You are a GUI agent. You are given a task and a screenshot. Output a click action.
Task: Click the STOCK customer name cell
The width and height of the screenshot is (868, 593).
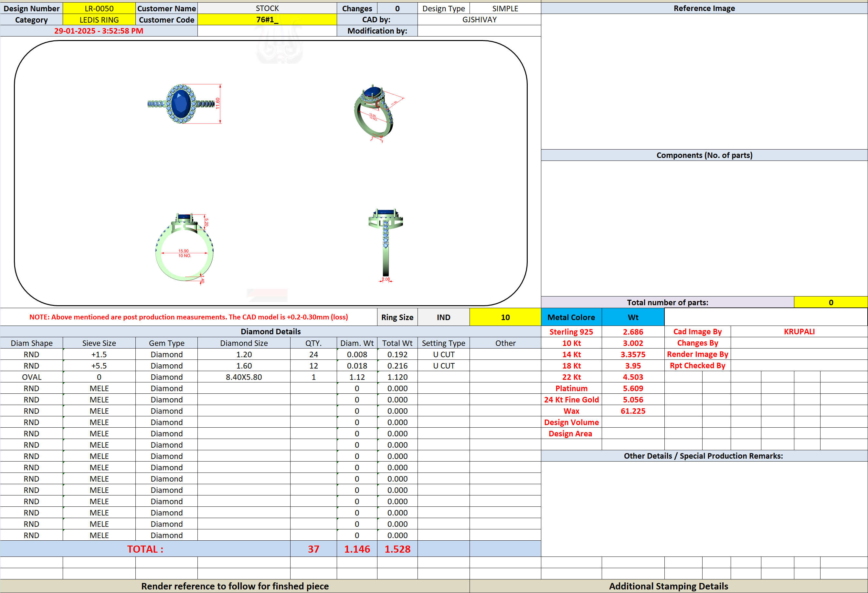coord(267,8)
